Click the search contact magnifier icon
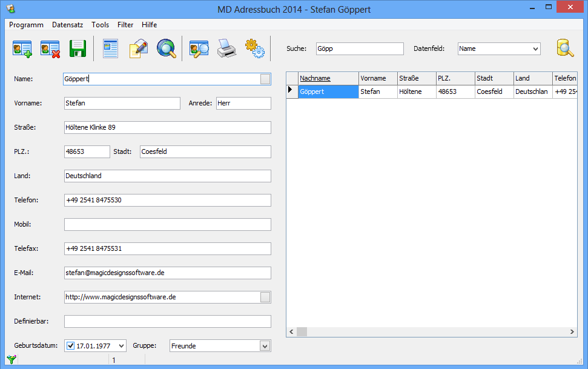The height and width of the screenshot is (369, 588). [199, 48]
